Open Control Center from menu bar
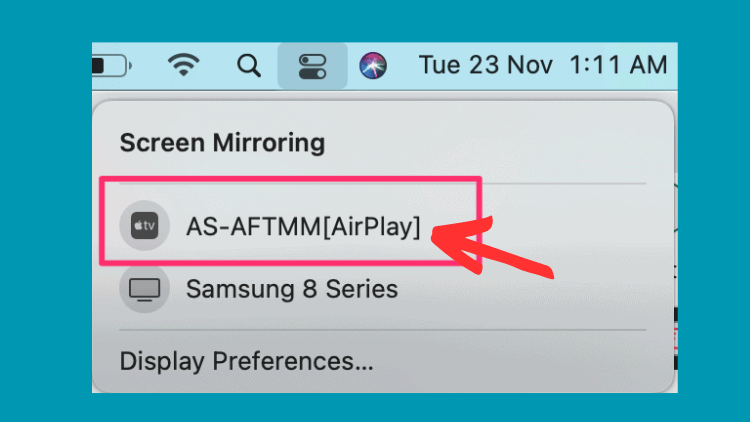 pos(312,66)
